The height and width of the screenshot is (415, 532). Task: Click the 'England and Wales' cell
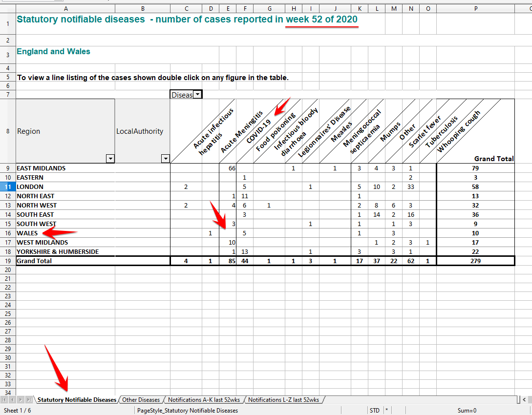[x=54, y=52]
